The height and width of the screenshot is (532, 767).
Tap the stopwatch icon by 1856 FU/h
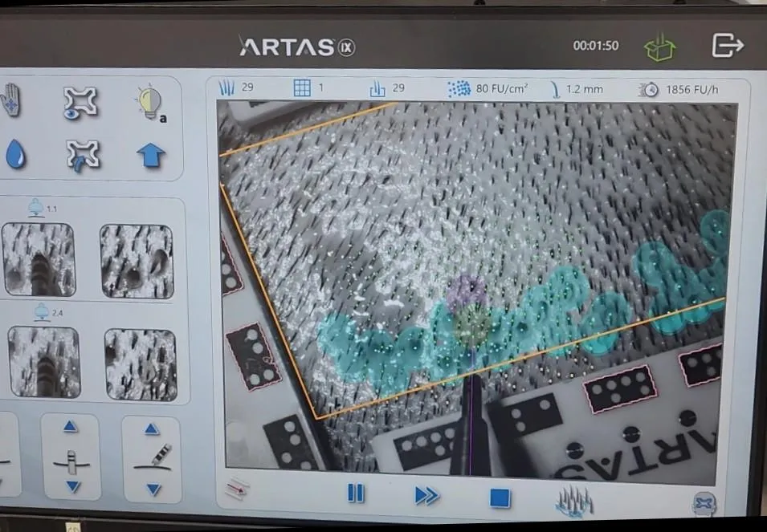649,90
